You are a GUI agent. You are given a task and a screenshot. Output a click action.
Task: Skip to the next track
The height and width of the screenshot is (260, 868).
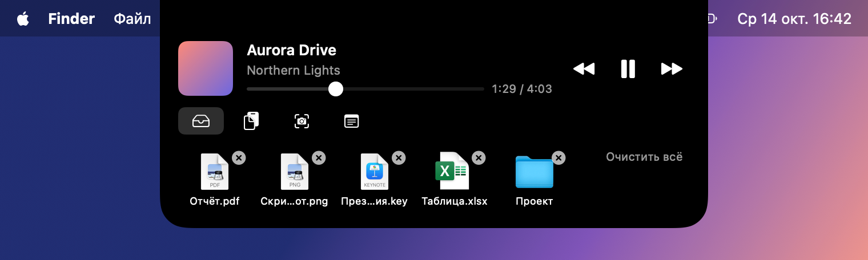click(672, 69)
